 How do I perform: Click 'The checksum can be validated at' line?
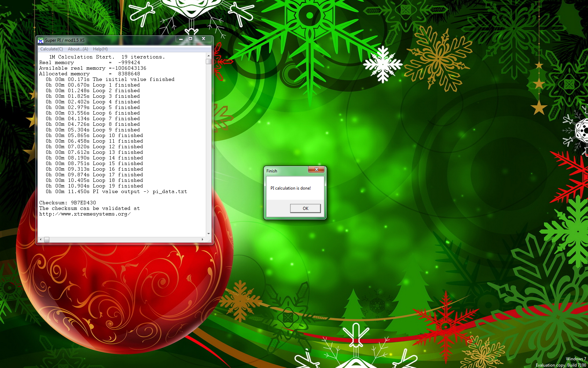click(90, 208)
